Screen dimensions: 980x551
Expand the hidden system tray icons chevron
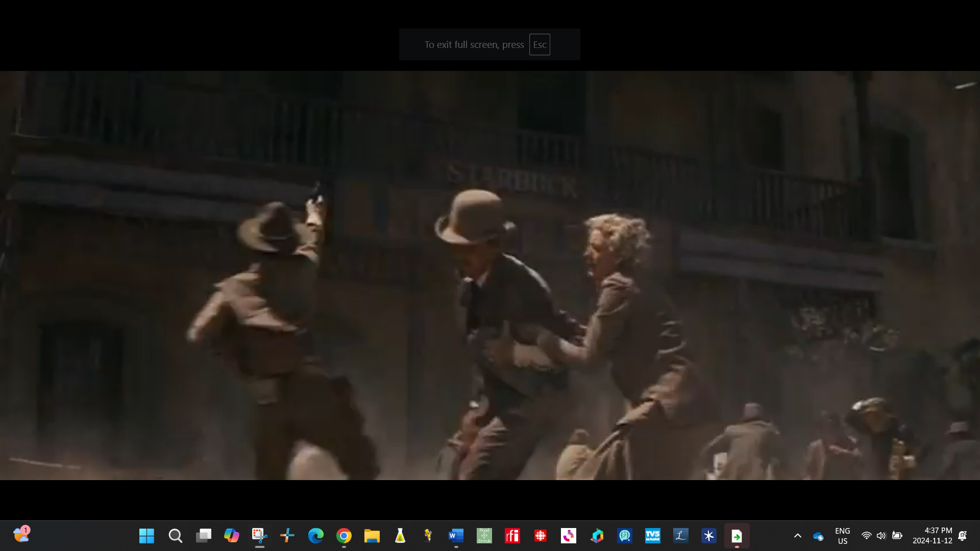coord(797,536)
